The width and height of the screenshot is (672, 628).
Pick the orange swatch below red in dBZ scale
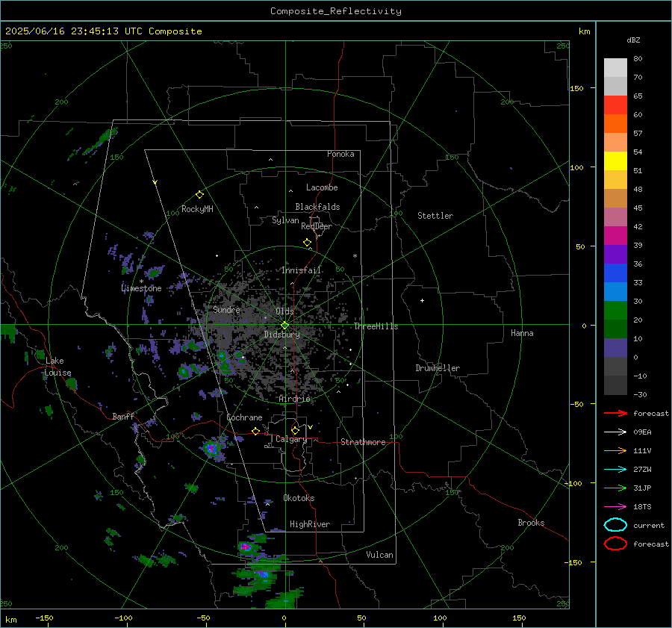coord(615,123)
